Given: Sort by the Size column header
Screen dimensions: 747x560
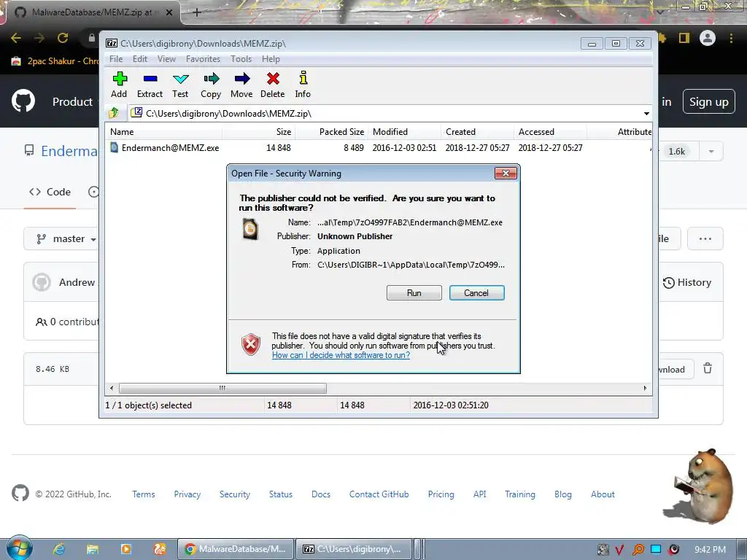Looking at the screenshot, I should [x=259, y=132].
